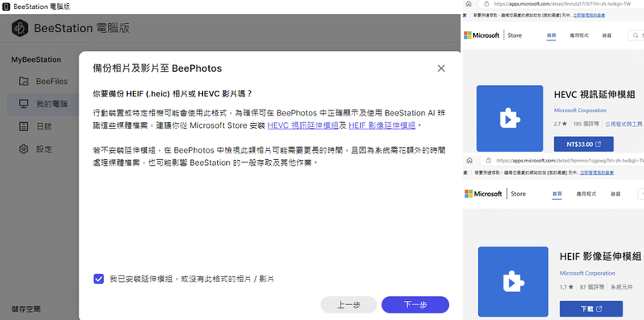The width and height of the screenshot is (644, 320).
Task: Click the 上一步 button
Action: coord(348,305)
